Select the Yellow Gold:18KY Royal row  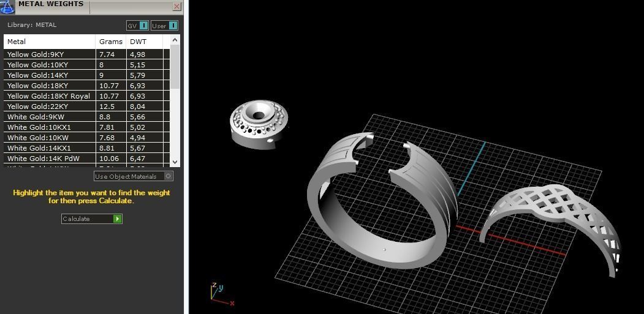click(86, 96)
